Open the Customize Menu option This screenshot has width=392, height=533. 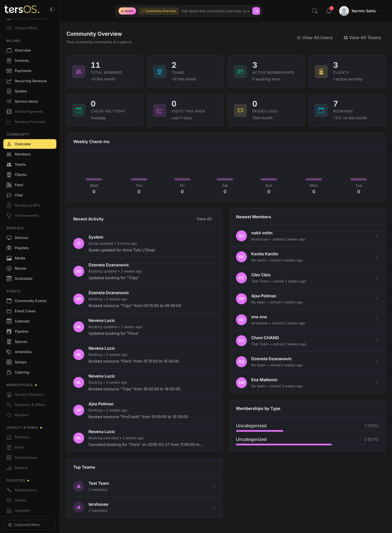[x=30, y=525]
